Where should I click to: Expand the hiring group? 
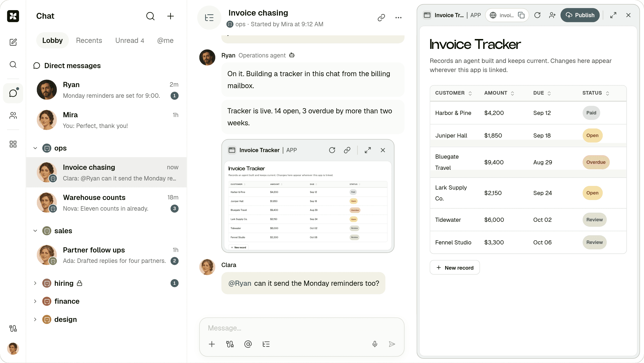click(35, 283)
